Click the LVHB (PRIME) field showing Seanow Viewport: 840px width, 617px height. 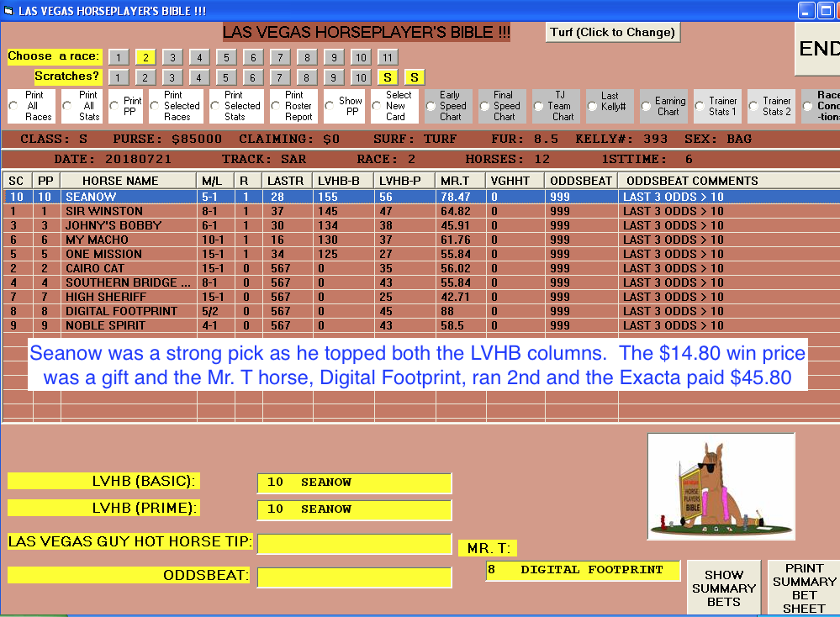coord(355,509)
